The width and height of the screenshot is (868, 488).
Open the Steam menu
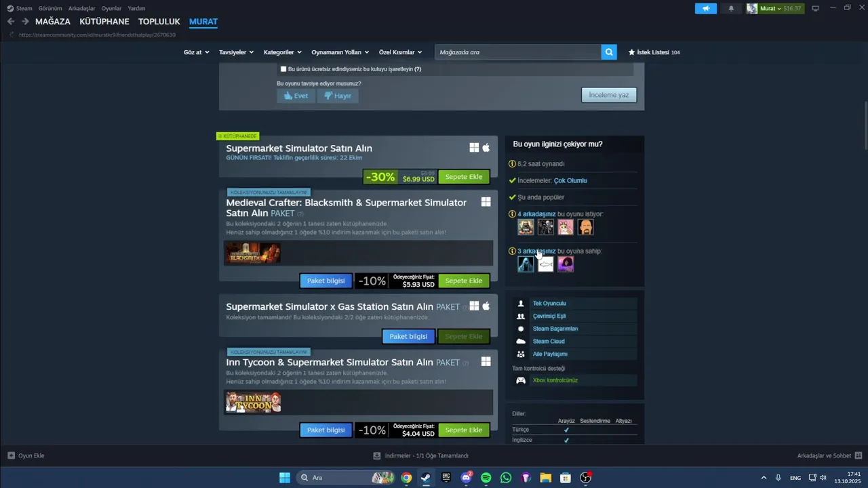tap(20, 8)
